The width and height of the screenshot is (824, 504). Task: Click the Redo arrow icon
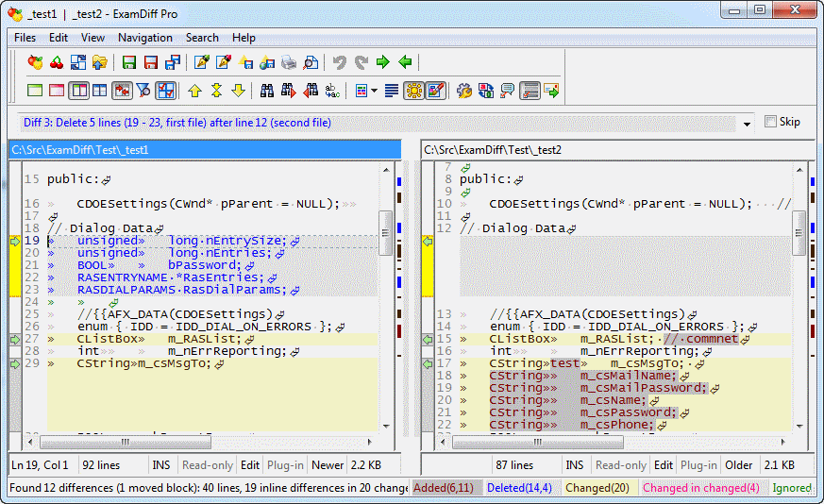pyautogui.click(x=361, y=62)
